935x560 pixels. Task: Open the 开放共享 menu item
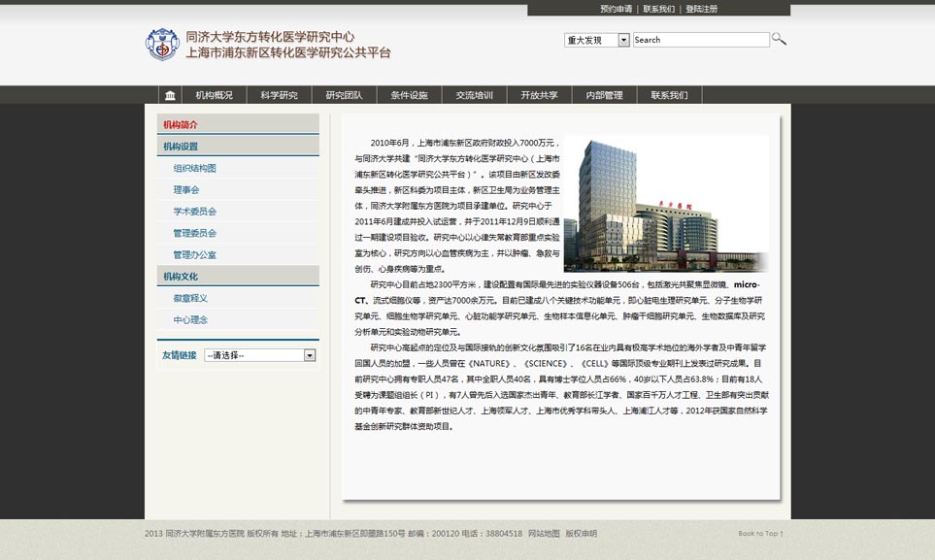[x=539, y=95]
